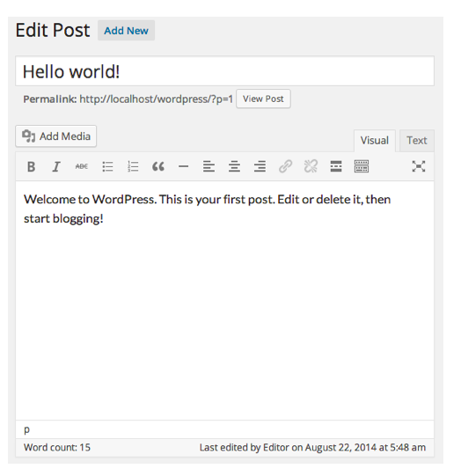Image resolution: width=461 pixels, height=476 pixels.
Task: Align text left
Action: point(209,166)
